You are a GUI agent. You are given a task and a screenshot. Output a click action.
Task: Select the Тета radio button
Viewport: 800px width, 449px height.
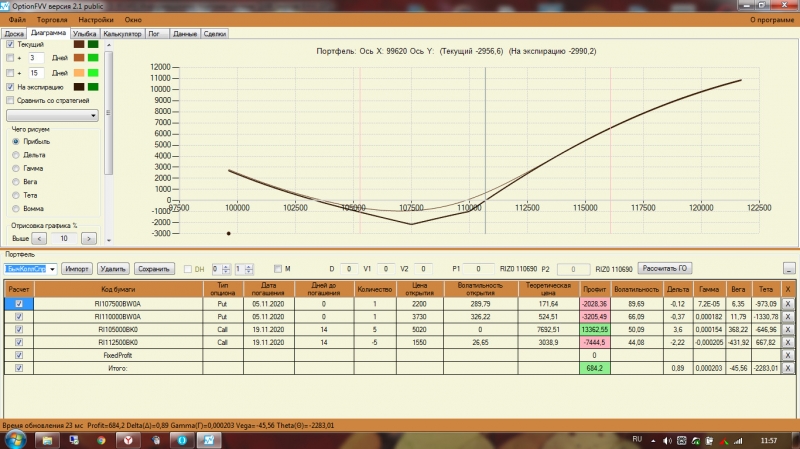pos(16,195)
